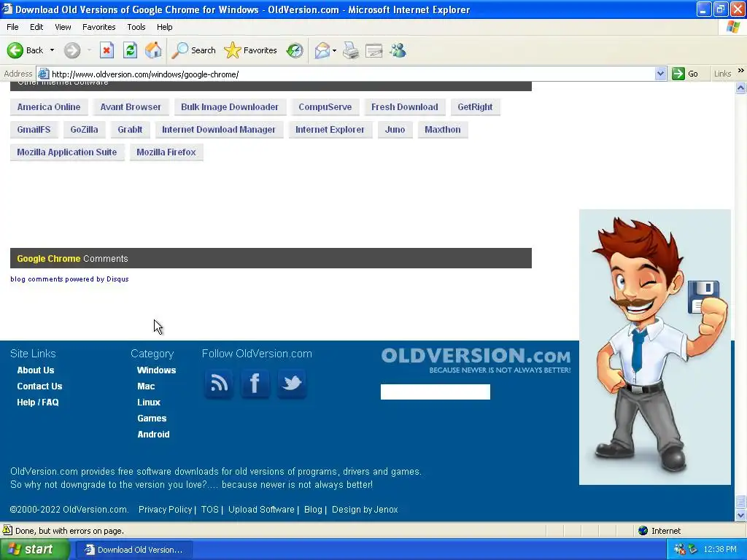Click the Back arrow icon
This screenshot has width=747, height=560.
[x=15, y=50]
